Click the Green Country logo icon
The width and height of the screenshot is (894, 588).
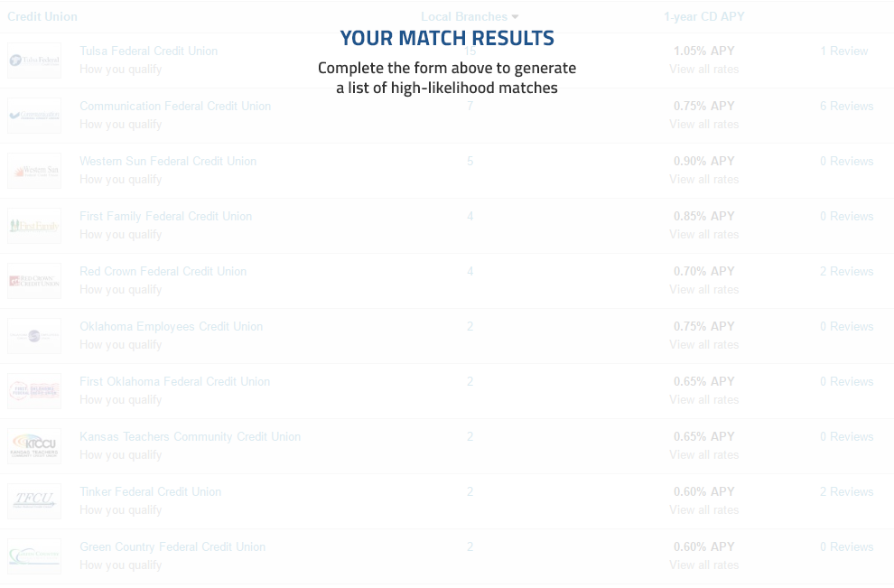click(34, 556)
